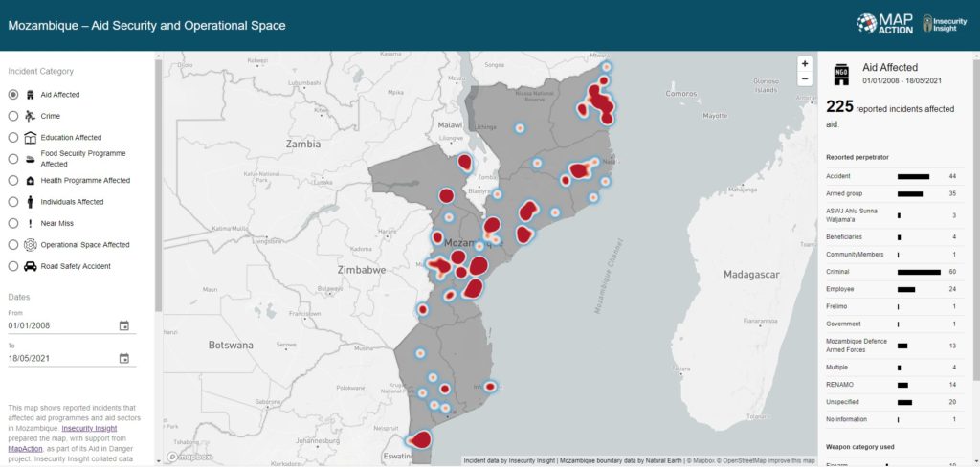Select the Near Miss radio button

pyautogui.click(x=13, y=223)
